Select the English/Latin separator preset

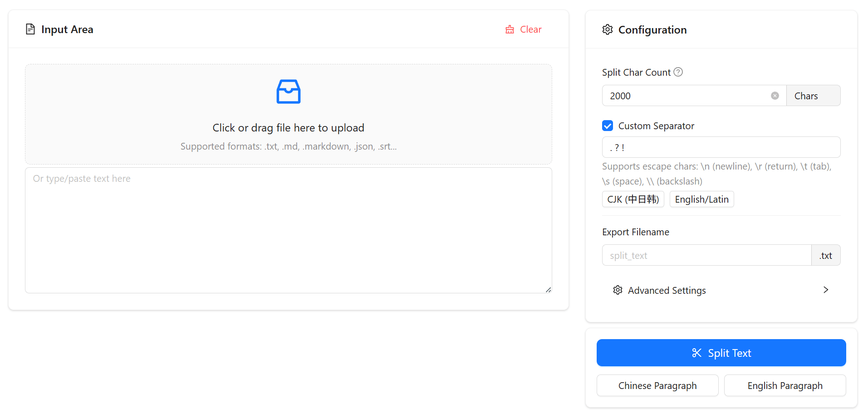pos(701,199)
